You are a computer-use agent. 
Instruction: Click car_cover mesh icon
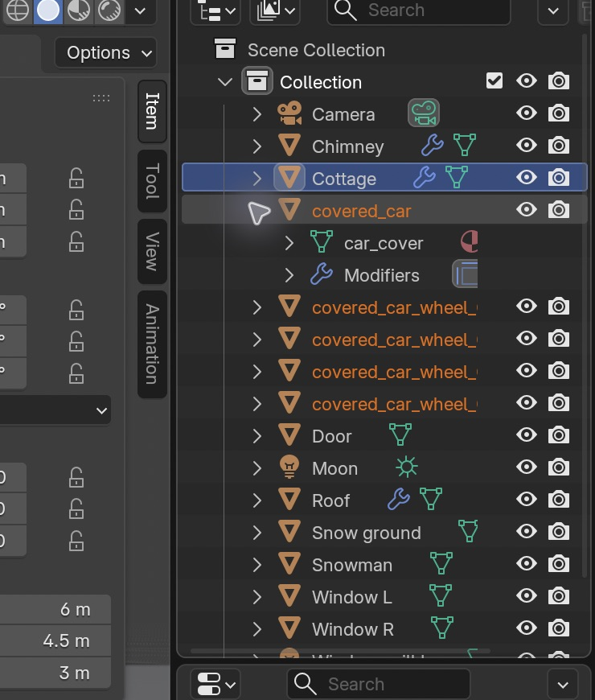(x=322, y=242)
